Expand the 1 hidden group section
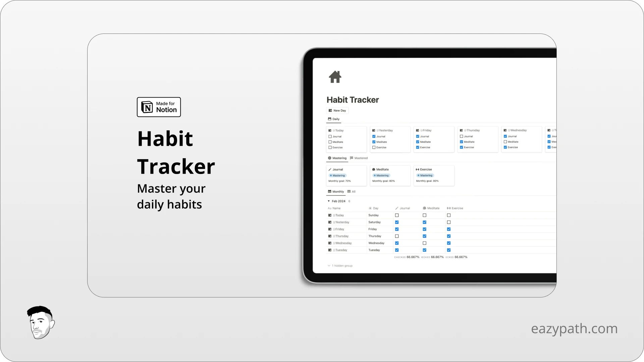Image resolution: width=644 pixels, height=362 pixels. pyautogui.click(x=340, y=266)
